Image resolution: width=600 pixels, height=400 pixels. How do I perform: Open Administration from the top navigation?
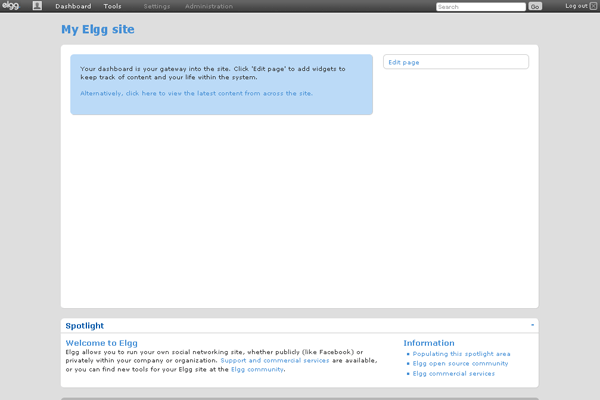click(x=208, y=6)
